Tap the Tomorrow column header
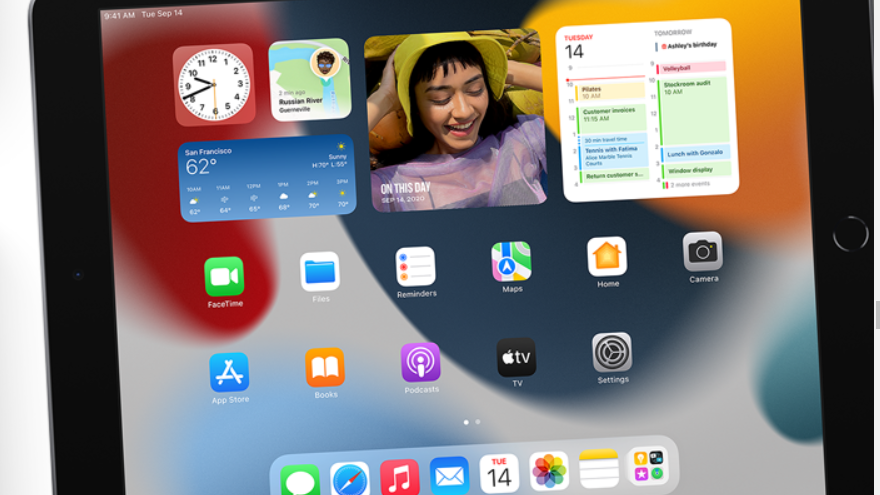Screen dimensions: 880x495 [x=673, y=33]
